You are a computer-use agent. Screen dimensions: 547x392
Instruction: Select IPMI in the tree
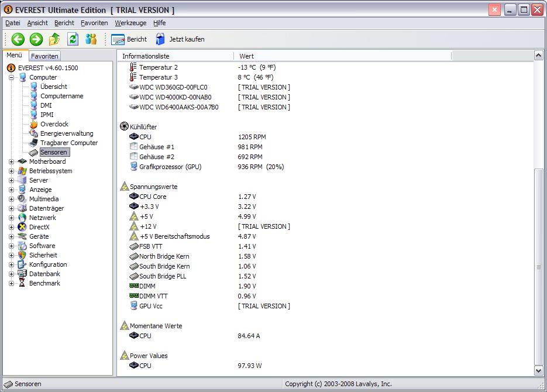(x=47, y=115)
